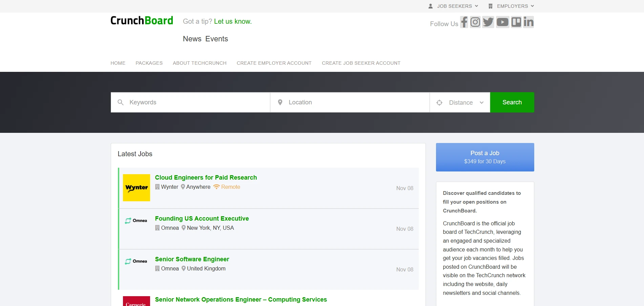Click the Remote tag on the Wynter job

(227, 187)
